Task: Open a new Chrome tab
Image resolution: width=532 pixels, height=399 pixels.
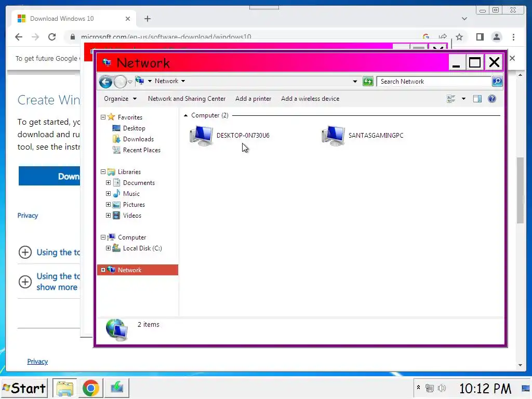Action: tap(147, 19)
